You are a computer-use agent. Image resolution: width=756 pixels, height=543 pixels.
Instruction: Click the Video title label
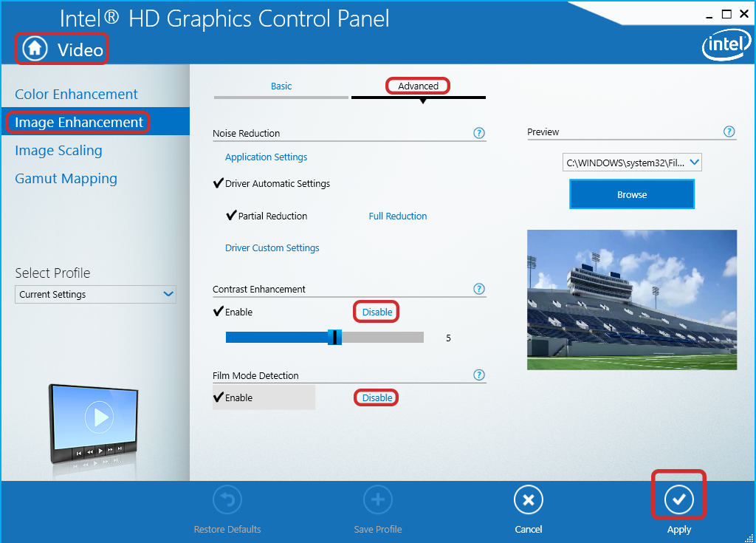pyautogui.click(x=80, y=49)
